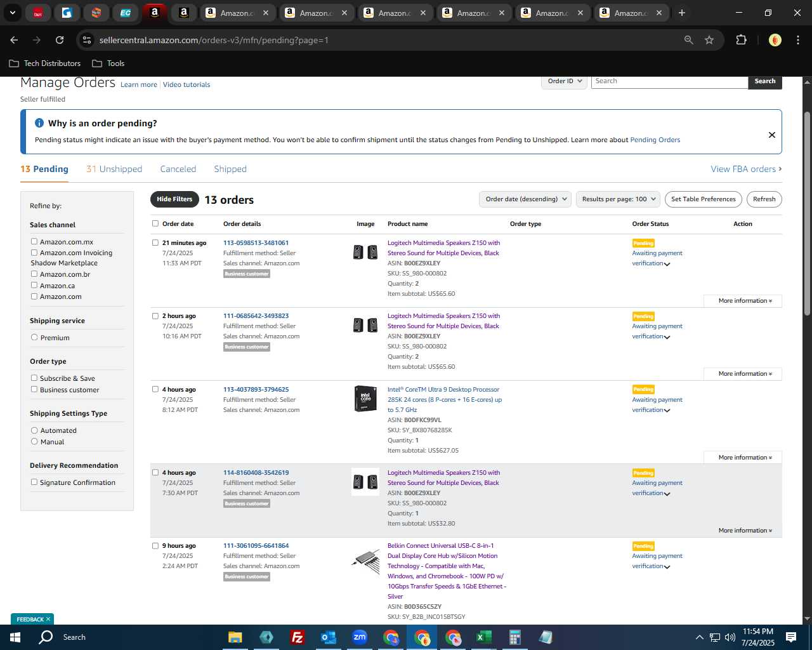Viewport: 812px width, 650px height.
Task: Open the zoom magnifier icon in address bar
Action: click(689, 40)
